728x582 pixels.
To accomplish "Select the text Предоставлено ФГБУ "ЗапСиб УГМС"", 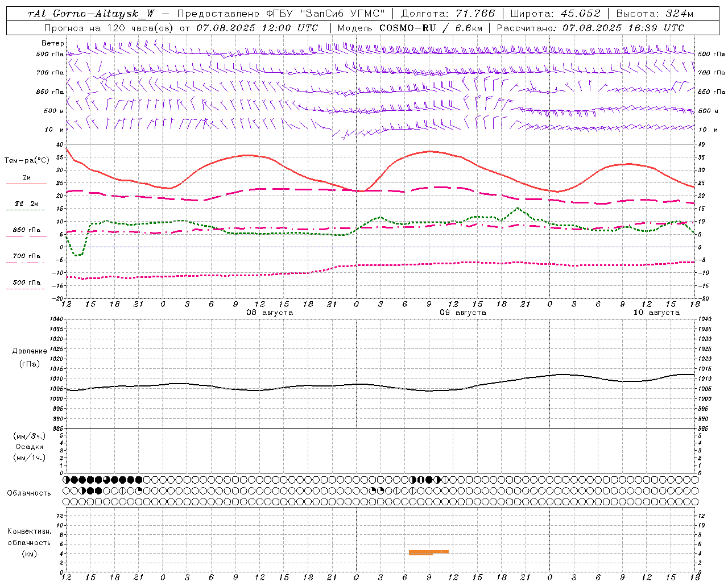I will click(282, 14).
